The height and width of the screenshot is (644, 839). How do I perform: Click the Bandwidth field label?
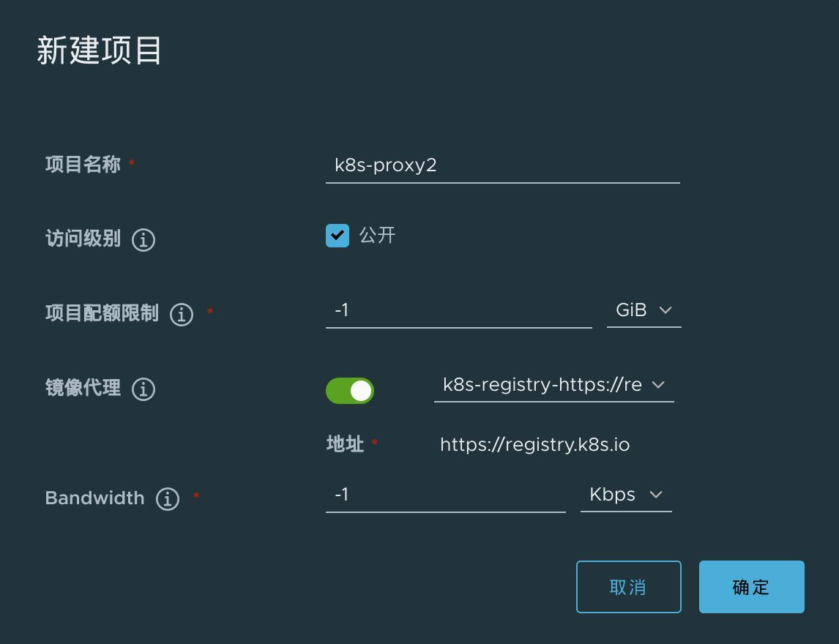[x=95, y=498]
